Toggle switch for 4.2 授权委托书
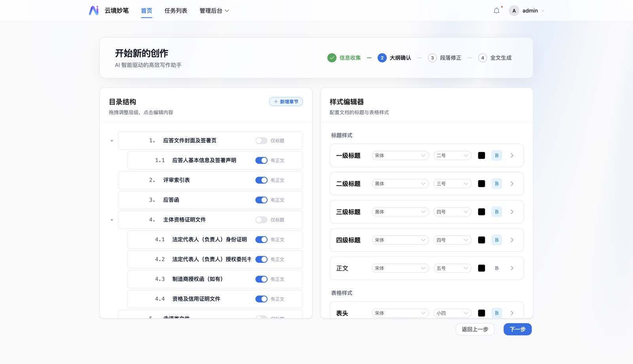This screenshot has width=633, height=364. pos(261,259)
